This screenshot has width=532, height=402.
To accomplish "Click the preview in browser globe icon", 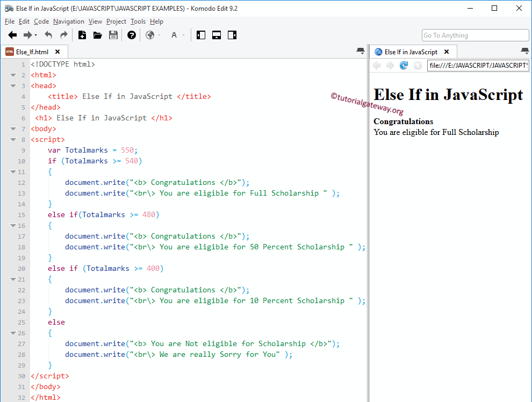I will pos(150,35).
